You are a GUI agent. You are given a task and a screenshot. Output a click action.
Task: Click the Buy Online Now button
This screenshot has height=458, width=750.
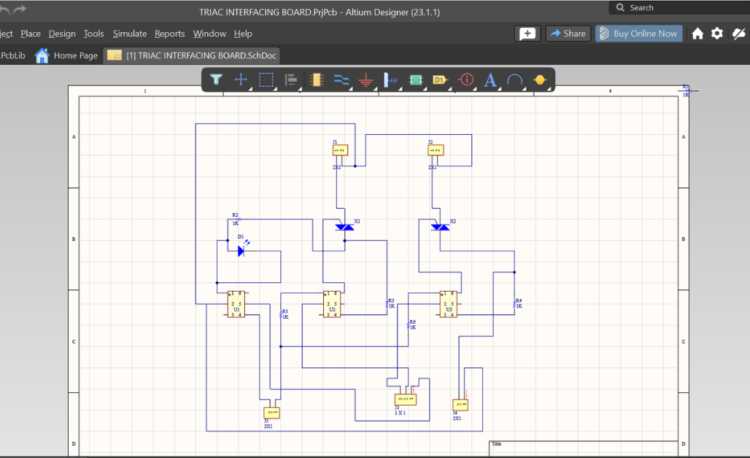point(639,33)
